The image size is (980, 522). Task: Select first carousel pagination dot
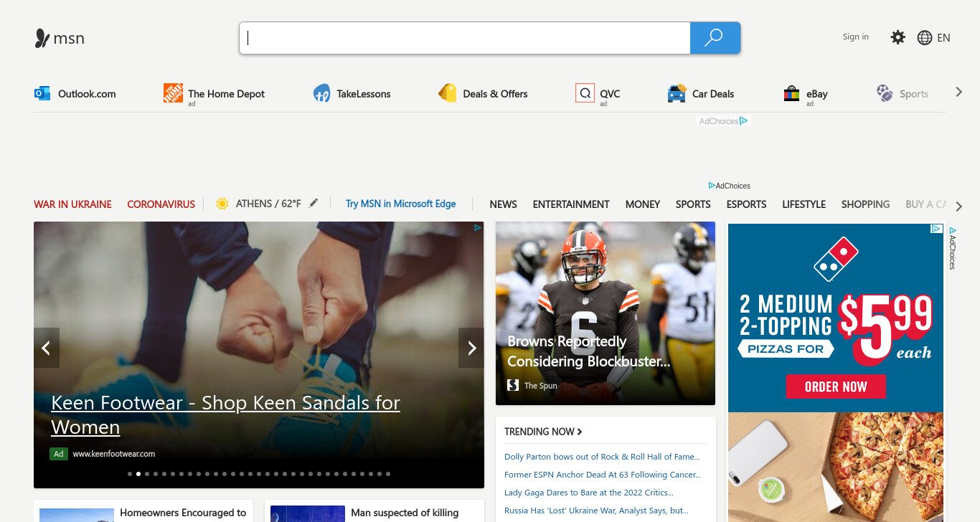tap(130, 474)
